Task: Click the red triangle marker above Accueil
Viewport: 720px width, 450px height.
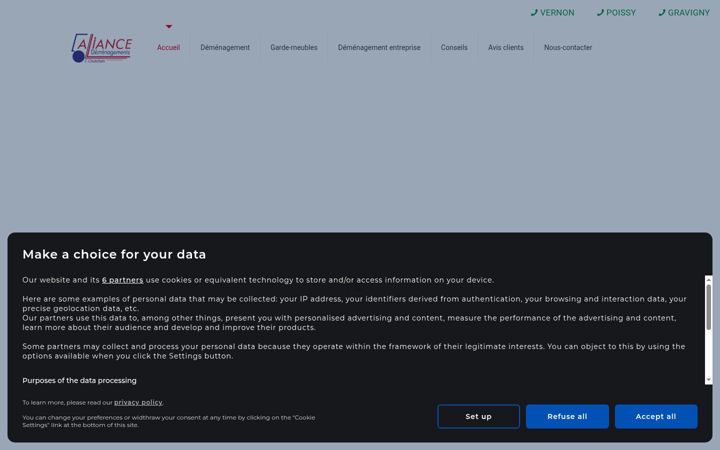Action: [169, 27]
